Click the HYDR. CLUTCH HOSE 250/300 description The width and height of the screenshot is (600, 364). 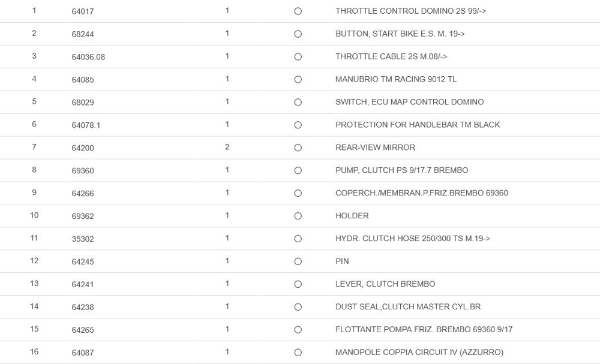[x=412, y=239]
